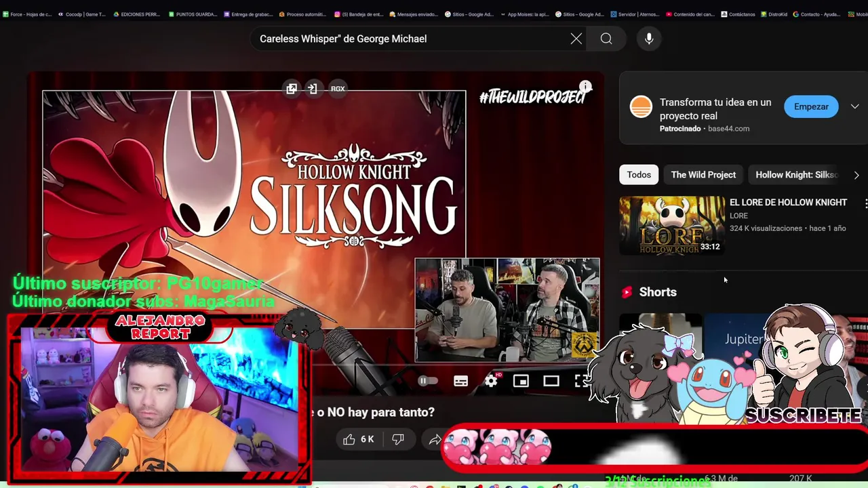Switch to miniplayer mode

pos(521,381)
